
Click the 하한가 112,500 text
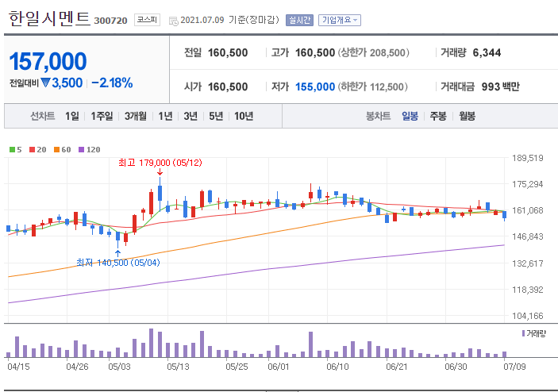[x=372, y=86]
